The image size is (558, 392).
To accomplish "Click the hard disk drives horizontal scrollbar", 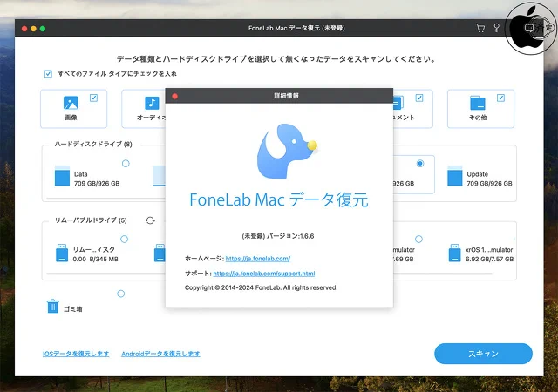I will 105,199.
